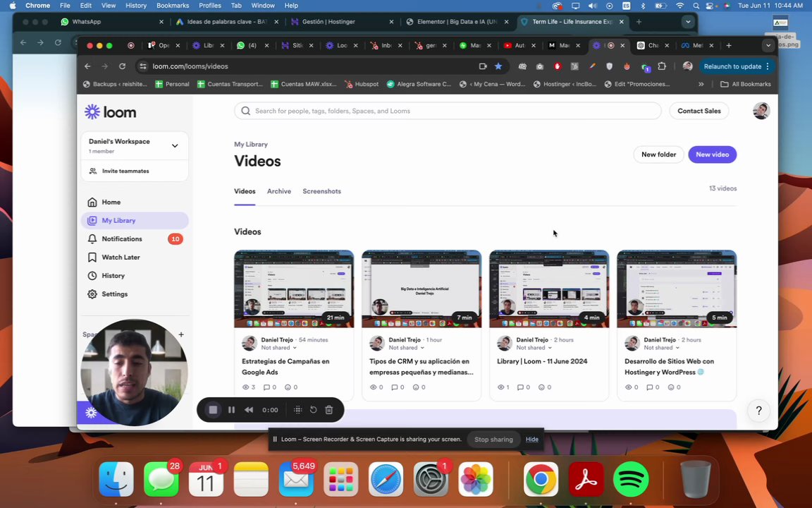This screenshot has width=812, height=508.
Task: Open the All Bookmarks folder
Action: click(x=746, y=84)
